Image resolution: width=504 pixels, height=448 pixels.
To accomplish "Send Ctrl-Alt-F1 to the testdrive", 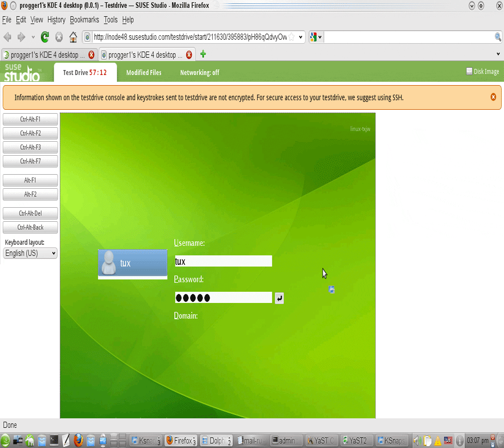I will (30, 119).
